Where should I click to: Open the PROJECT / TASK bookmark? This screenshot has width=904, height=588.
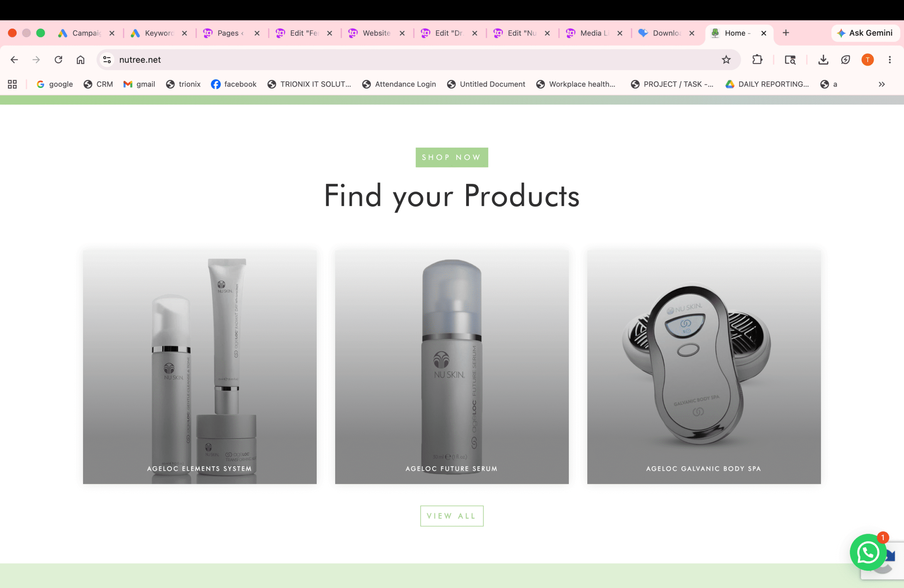672,84
